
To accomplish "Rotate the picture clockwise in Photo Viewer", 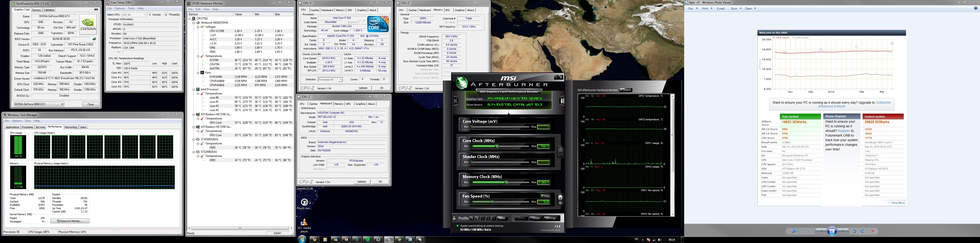I will tap(862, 231).
